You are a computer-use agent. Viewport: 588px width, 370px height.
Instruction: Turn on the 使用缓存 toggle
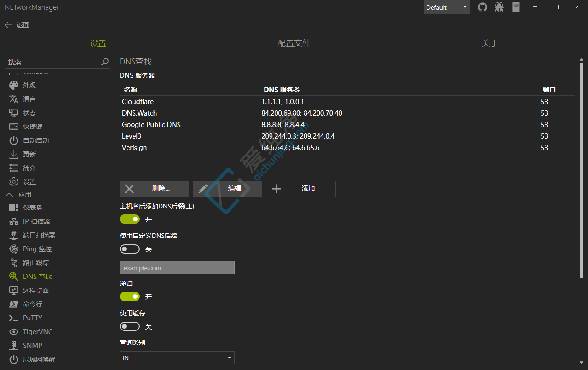(130, 326)
